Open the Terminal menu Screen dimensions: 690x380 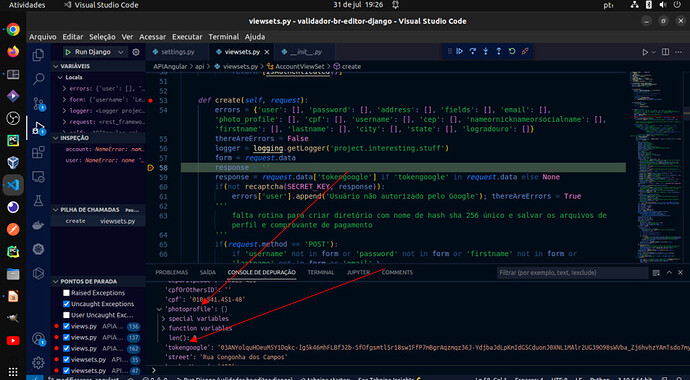point(224,37)
